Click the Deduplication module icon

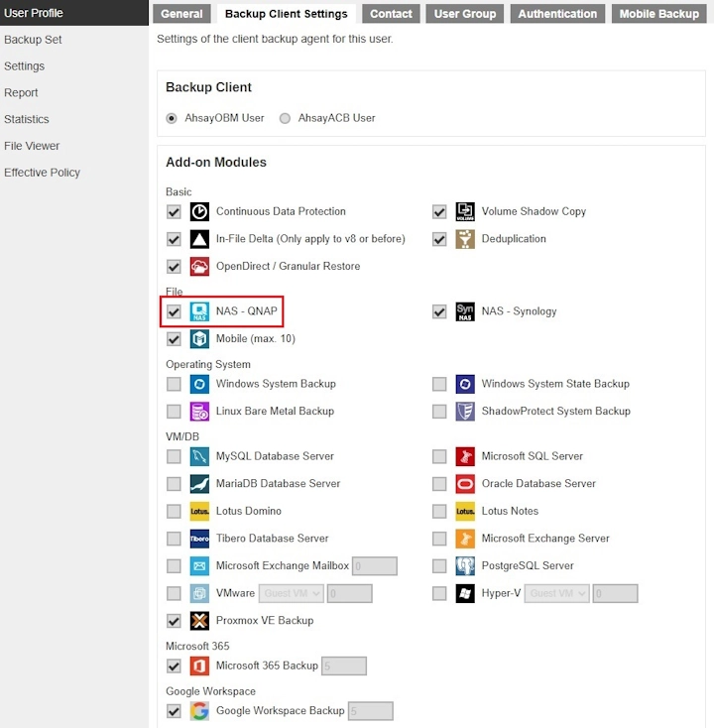464,239
